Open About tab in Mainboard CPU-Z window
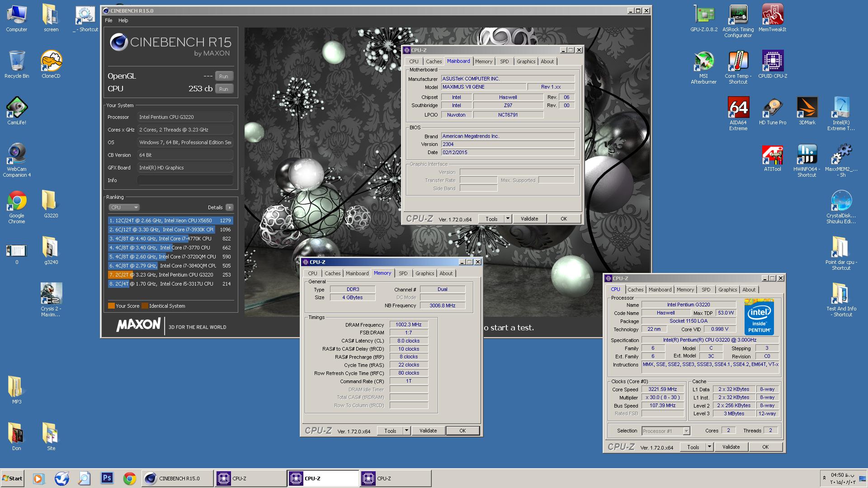This screenshot has height=488, width=868. click(x=547, y=61)
